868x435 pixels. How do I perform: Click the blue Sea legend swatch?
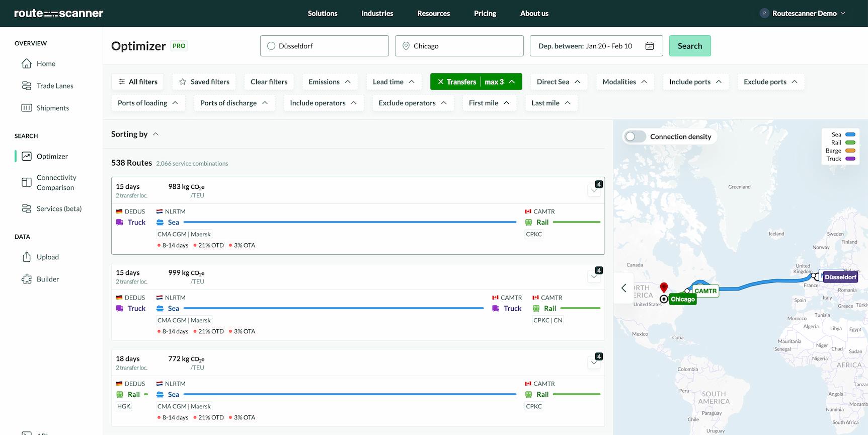[850, 134]
